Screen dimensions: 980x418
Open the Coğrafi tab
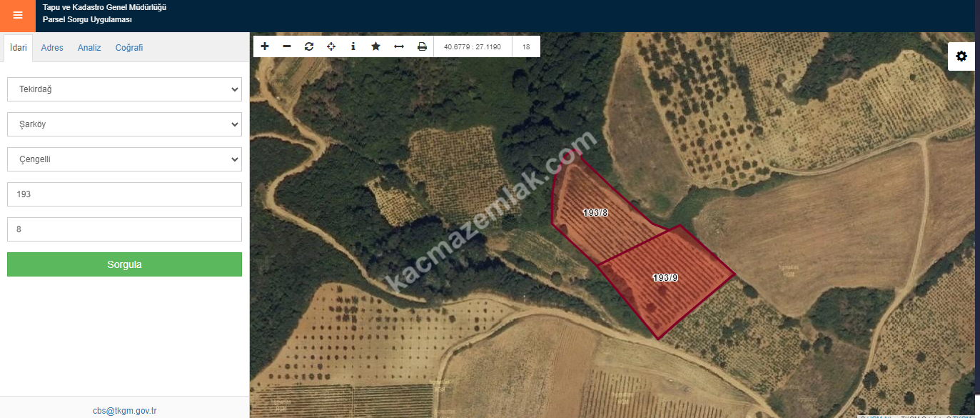[129, 48]
